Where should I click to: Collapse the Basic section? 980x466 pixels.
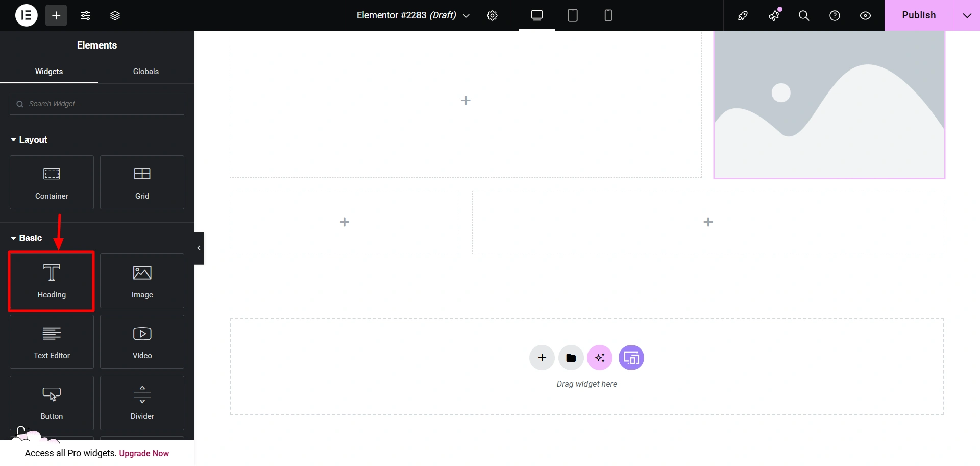pos(27,238)
